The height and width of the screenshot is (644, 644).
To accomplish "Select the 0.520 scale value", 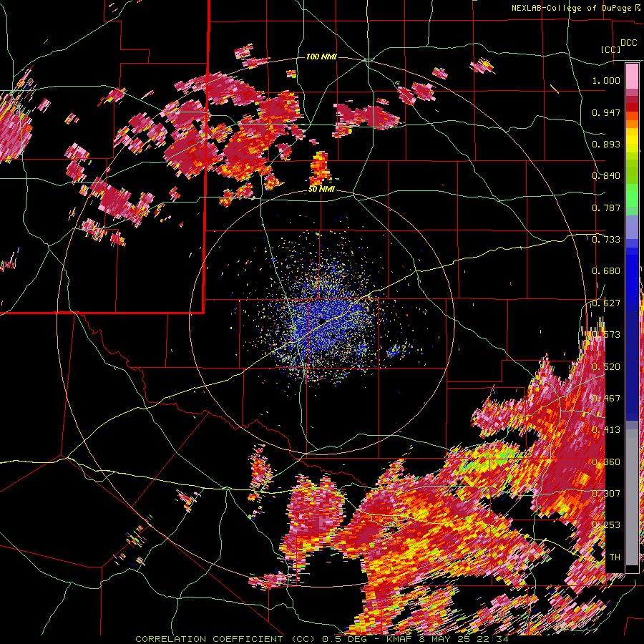I will [606, 367].
